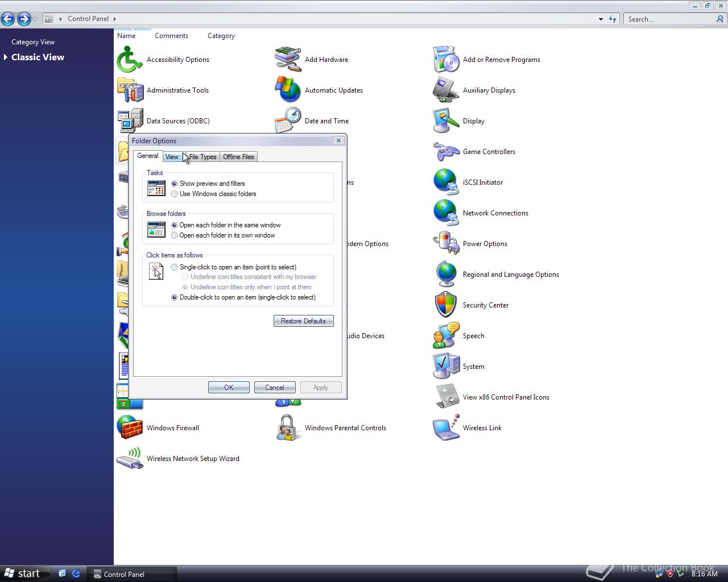The width and height of the screenshot is (728, 582).
Task: Select Classic View in sidebar
Action: (38, 57)
